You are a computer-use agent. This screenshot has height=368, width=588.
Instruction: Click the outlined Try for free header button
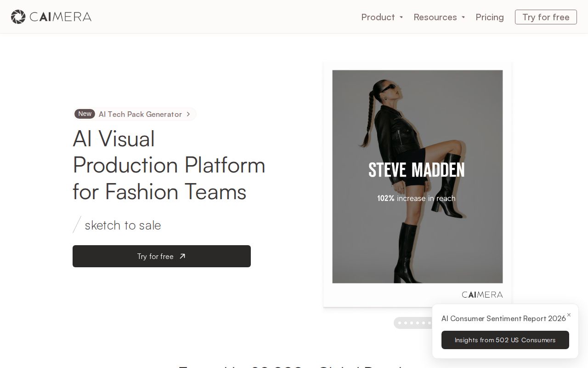coord(546,17)
